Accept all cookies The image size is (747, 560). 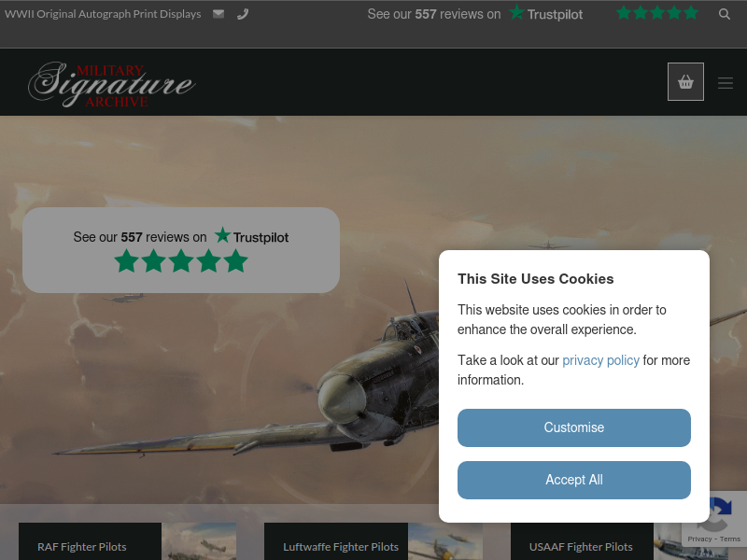pyautogui.click(x=574, y=480)
